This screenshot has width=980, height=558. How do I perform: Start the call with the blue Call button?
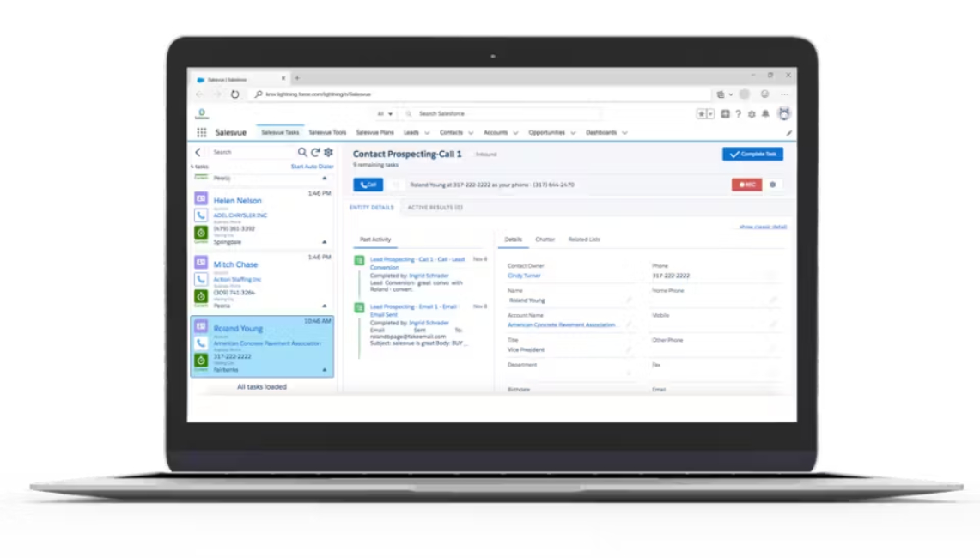(368, 185)
